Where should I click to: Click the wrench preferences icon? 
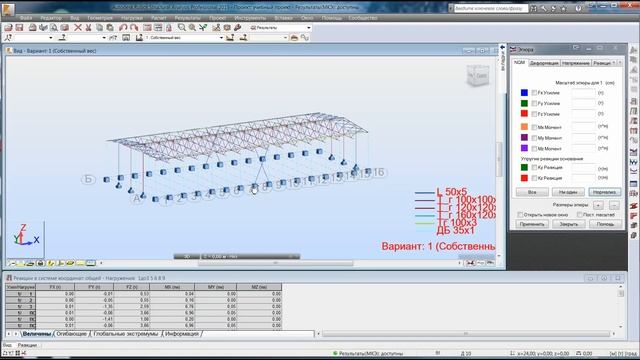coord(237,27)
